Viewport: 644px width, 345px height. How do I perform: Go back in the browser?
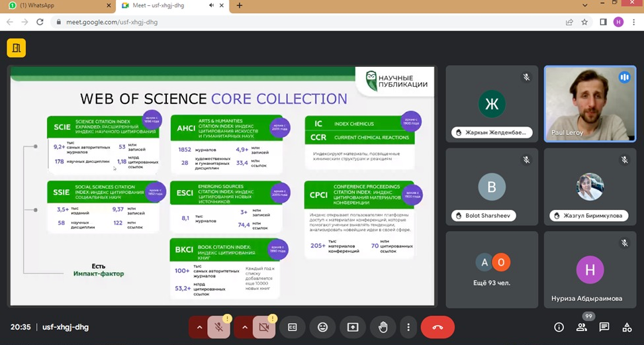click(x=10, y=22)
